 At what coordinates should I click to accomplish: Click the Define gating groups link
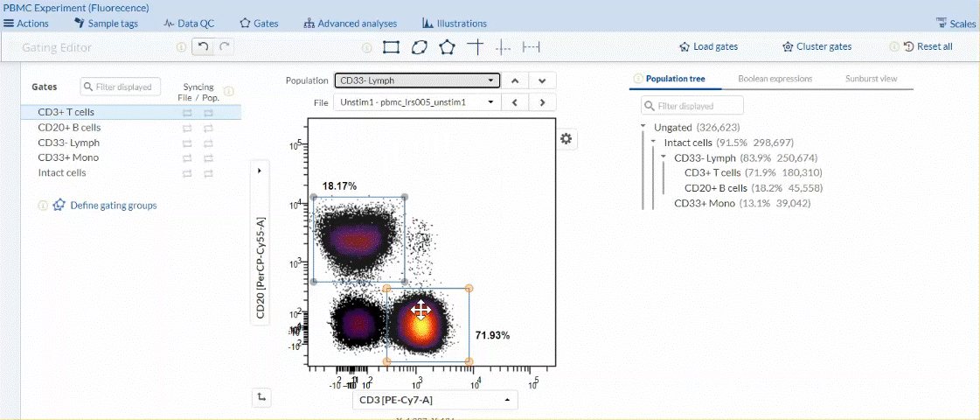coord(113,206)
